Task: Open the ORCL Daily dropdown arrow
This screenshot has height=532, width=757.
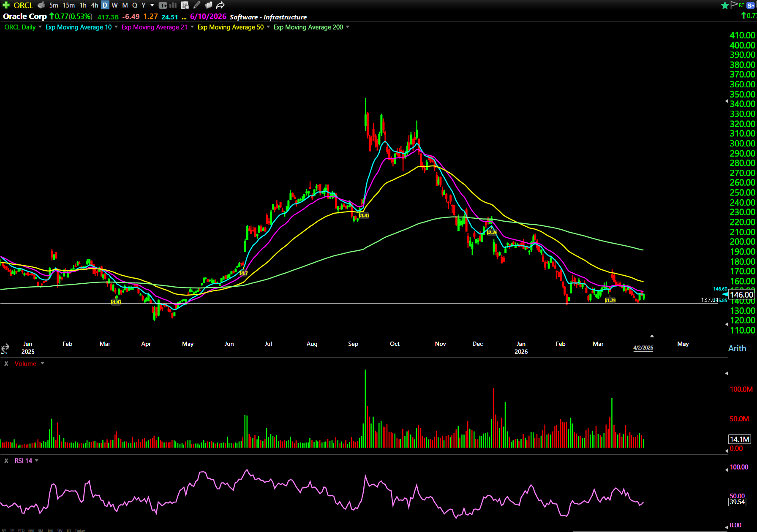Action: (x=40, y=27)
